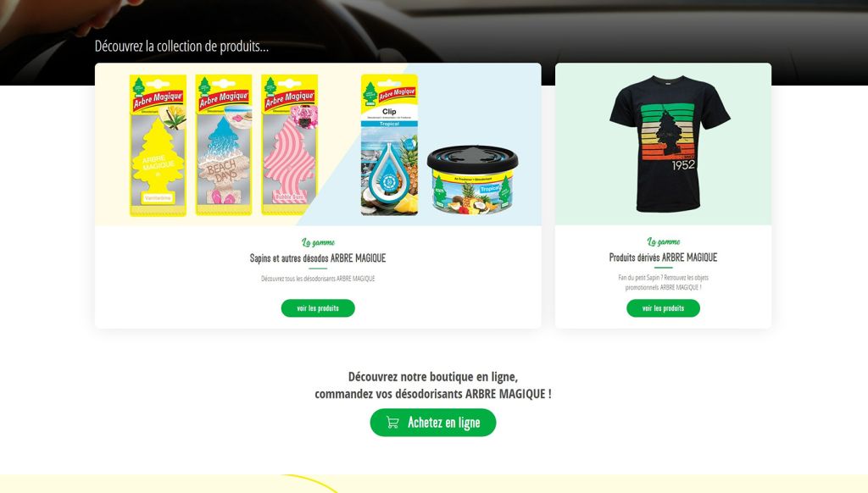Click the Découvrez la collection de produits heading
The image size is (868, 493).
click(181, 46)
